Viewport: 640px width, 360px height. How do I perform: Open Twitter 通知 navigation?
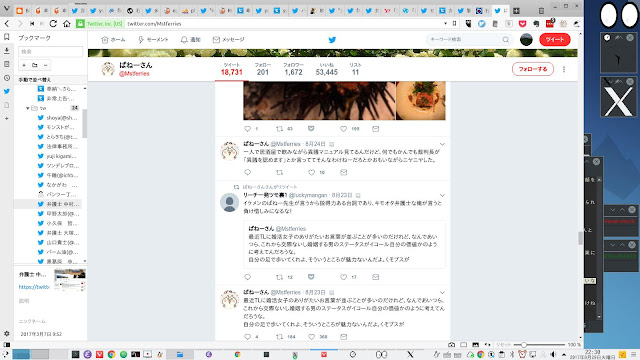click(x=191, y=40)
